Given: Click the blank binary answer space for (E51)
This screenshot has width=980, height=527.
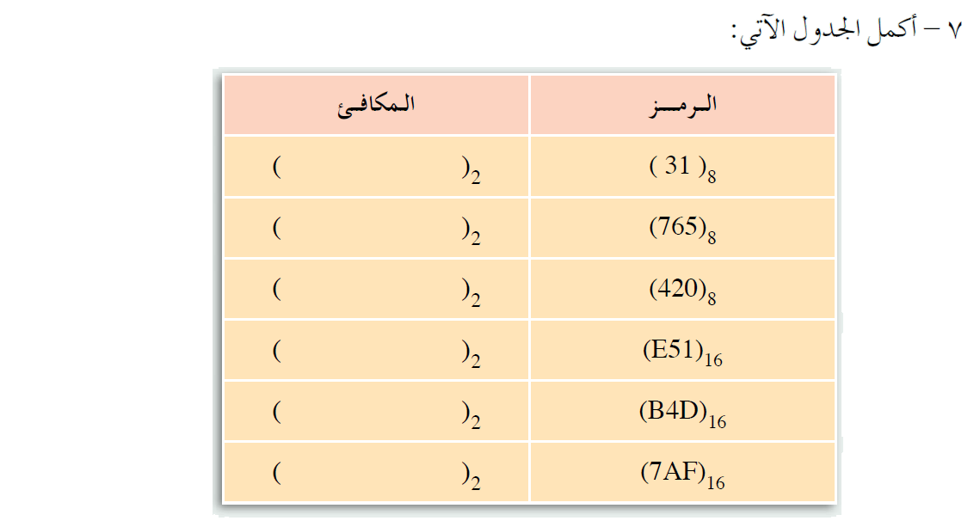Looking at the screenshot, I should click(370, 351).
